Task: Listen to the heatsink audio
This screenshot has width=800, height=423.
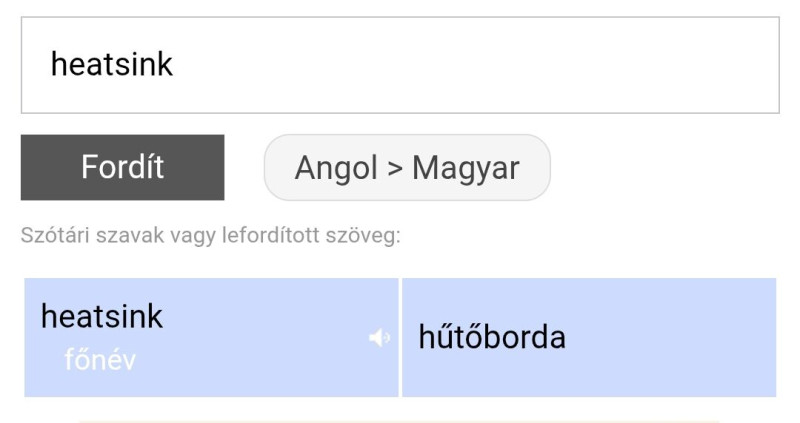Action: point(379,338)
